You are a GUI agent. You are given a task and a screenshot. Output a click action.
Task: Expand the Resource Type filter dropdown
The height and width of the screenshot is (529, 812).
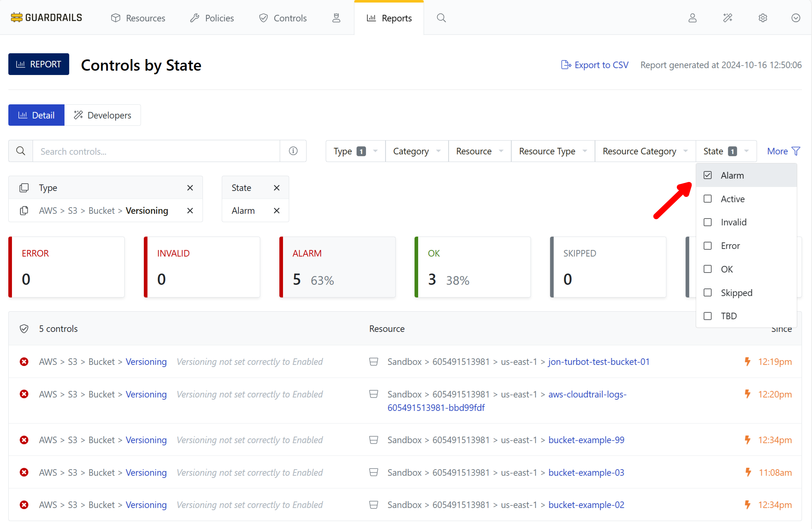point(552,151)
